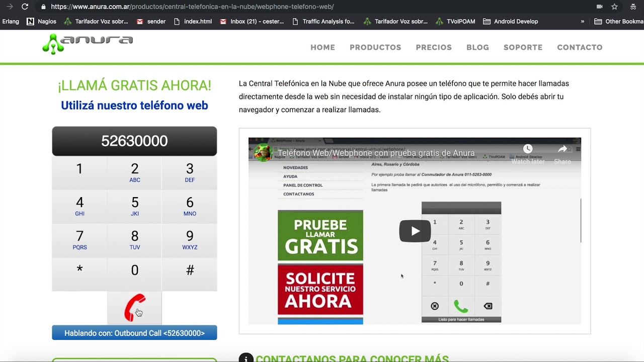Open the CONTACTO menu item
The image size is (644, 362).
(580, 47)
